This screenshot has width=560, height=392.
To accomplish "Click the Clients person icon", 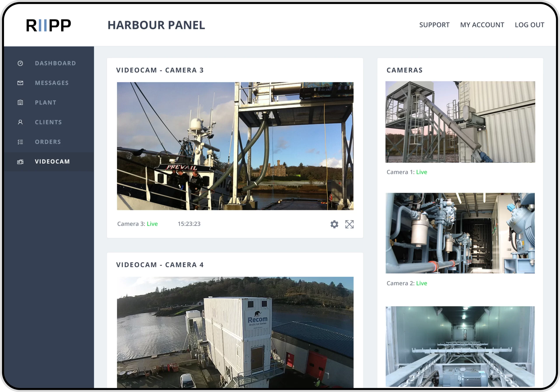I will [x=20, y=122].
